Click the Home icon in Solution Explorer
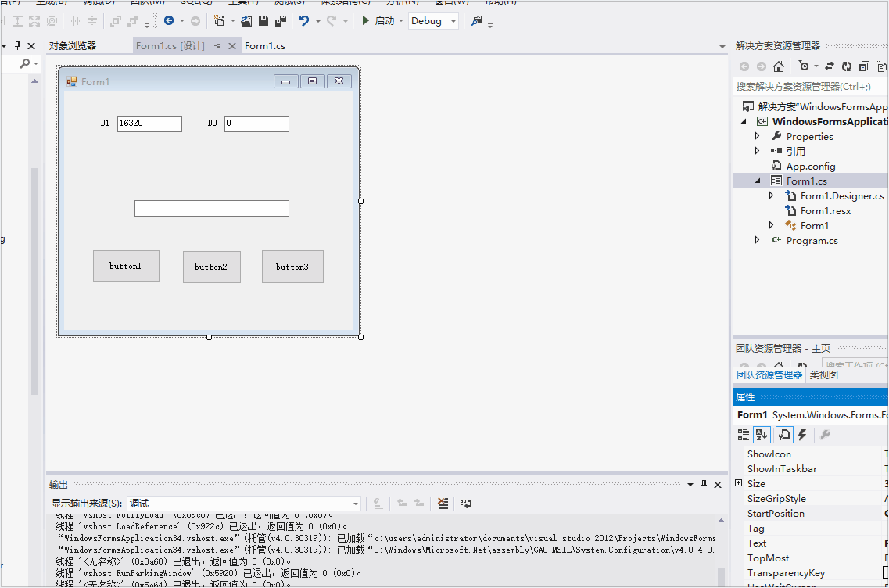 click(779, 66)
